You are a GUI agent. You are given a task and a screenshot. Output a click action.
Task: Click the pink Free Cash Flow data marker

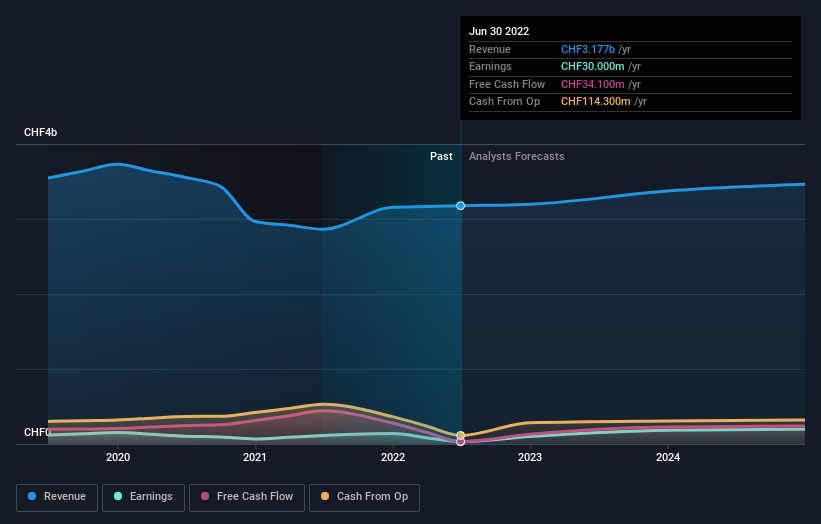[460, 442]
